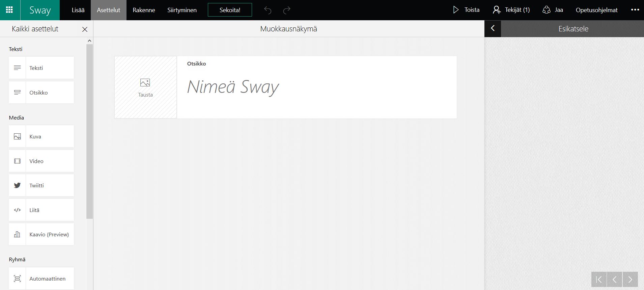644x290 pixels.
Task: Open the Esikatsele preview header
Action: (573, 29)
